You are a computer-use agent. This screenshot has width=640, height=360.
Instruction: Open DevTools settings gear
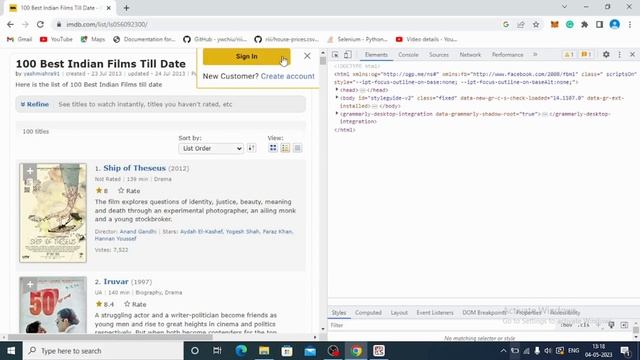click(x=606, y=54)
